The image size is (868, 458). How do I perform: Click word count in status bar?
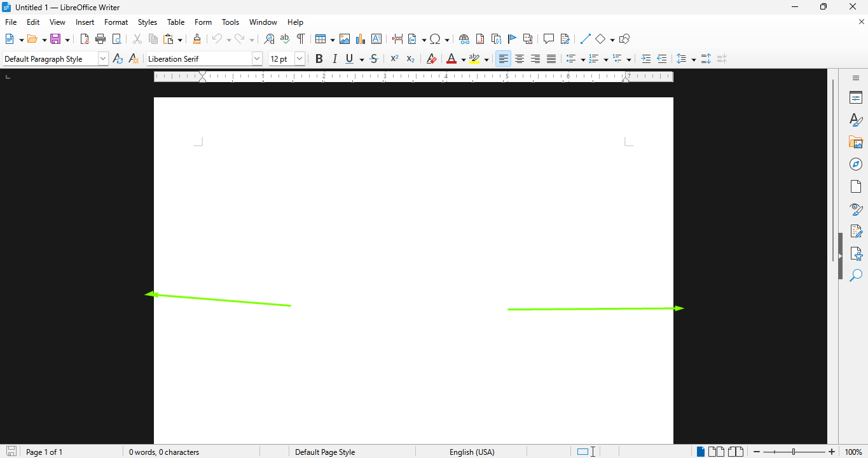pyautogui.click(x=164, y=452)
